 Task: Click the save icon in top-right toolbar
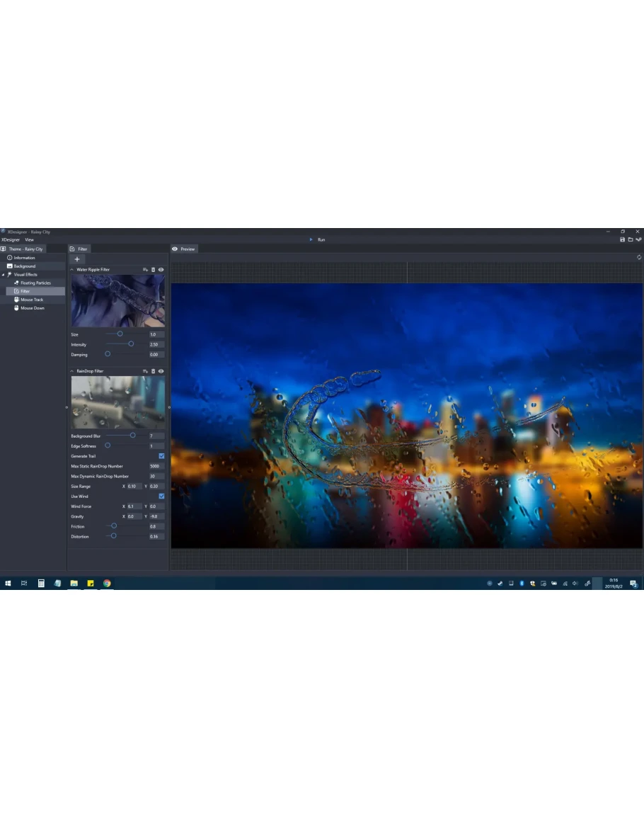click(x=622, y=239)
